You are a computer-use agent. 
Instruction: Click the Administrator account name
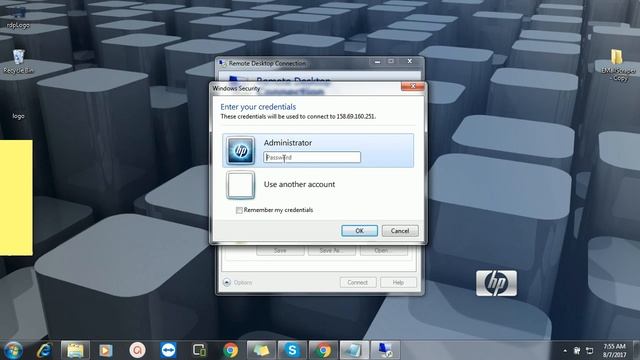click(x=288, y=143)
